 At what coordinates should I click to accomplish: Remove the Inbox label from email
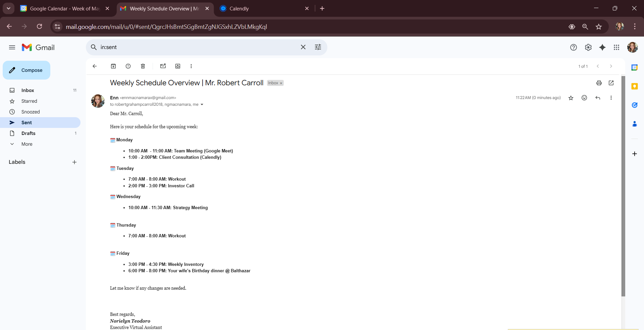[x=281, y=83]
